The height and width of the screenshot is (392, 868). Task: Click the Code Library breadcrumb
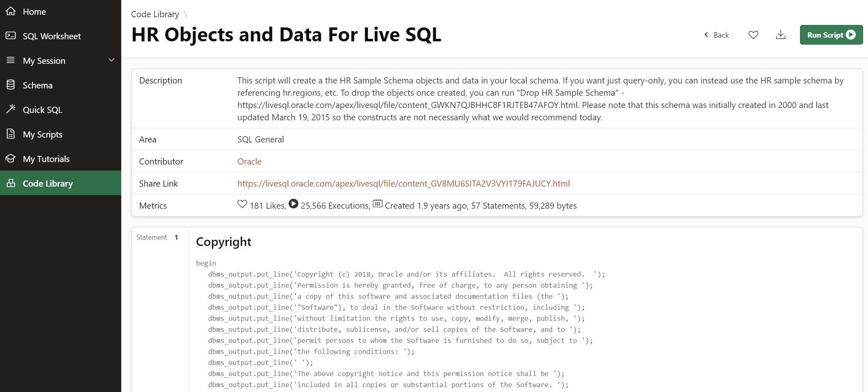[155, 14]
